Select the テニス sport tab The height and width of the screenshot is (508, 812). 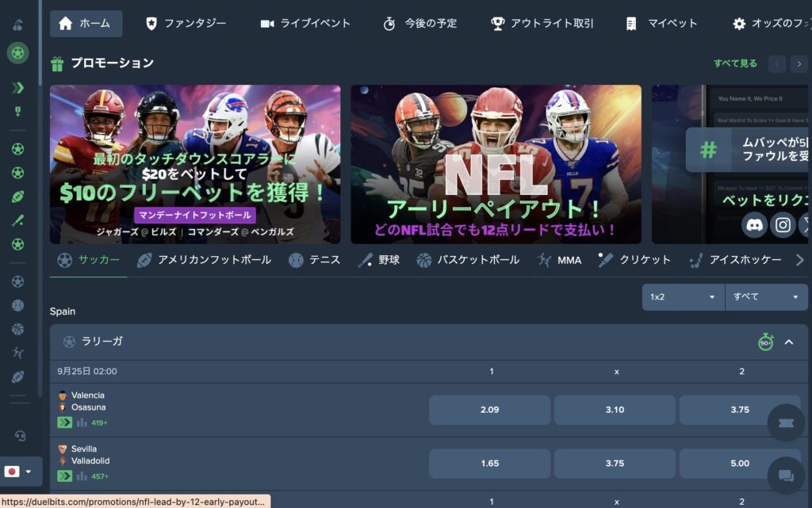pos(314,260)
